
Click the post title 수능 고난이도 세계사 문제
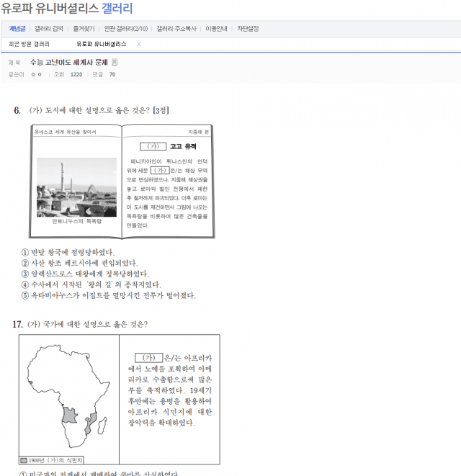69,62
